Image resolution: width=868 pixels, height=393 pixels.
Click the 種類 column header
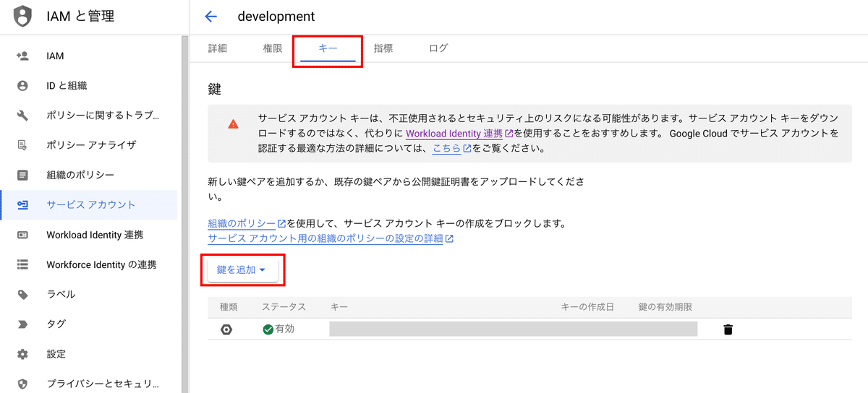(229, 307)
